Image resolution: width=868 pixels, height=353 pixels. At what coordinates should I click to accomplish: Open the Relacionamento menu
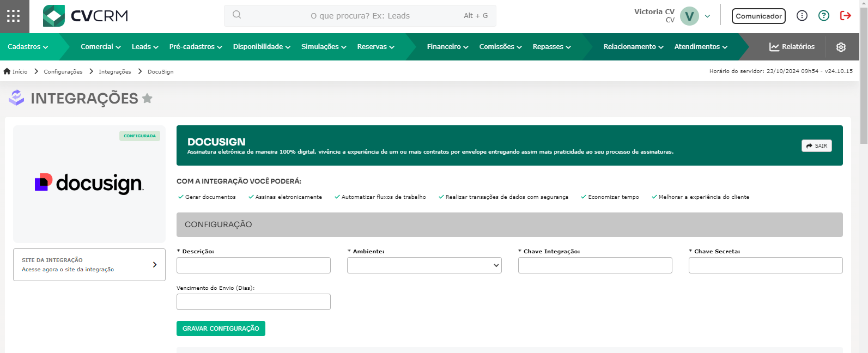(633, 47)
